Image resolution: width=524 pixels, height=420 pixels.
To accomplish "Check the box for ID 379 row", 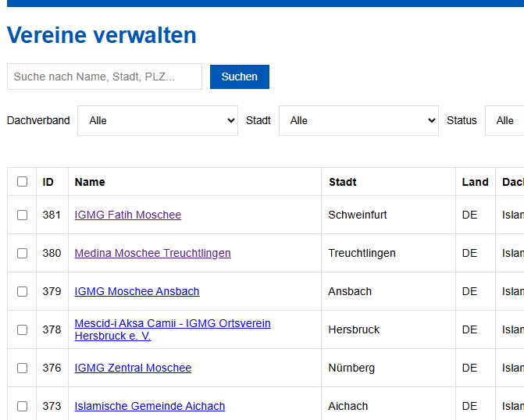I will 22,291.
